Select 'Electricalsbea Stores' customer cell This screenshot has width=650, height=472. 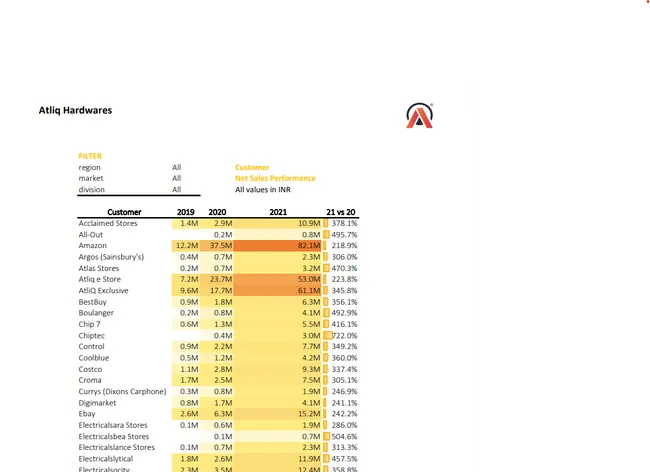tap(114, 436)
